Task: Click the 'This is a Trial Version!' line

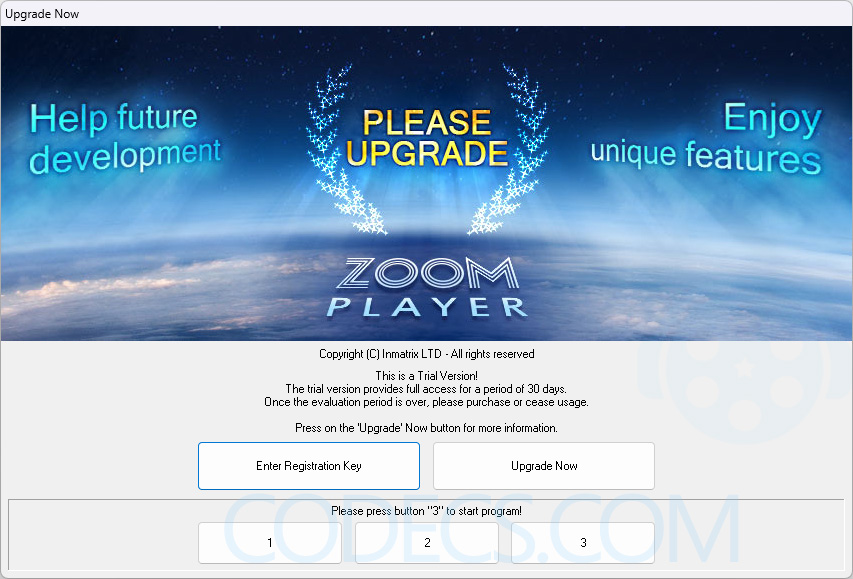Action: point(426,375)
